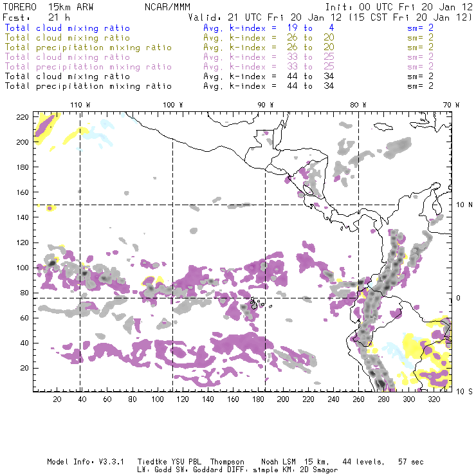Viewport: 476px width, 476px height.
Task: Click the "KM: 2D Smagor" text
Action: click(x=309, y=470)
